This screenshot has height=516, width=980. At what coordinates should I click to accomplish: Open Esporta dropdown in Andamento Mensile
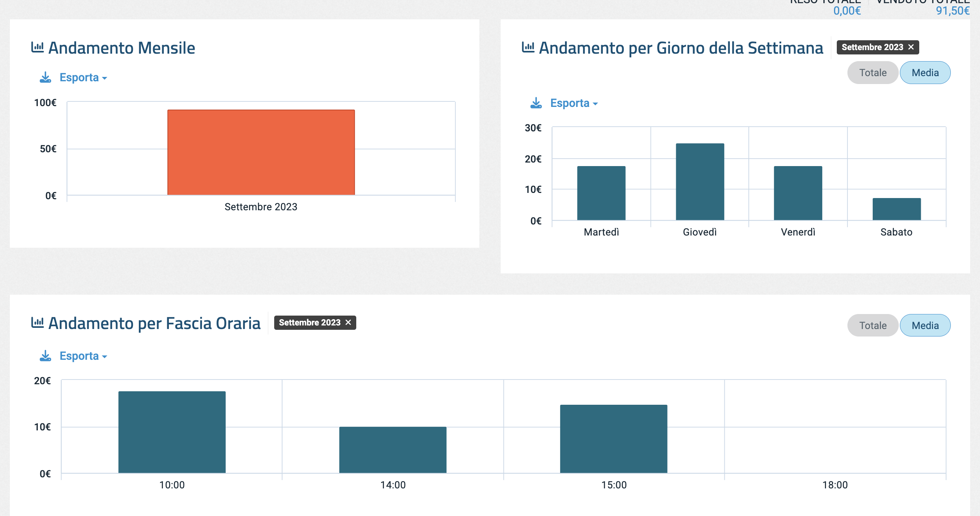[83, 77]
